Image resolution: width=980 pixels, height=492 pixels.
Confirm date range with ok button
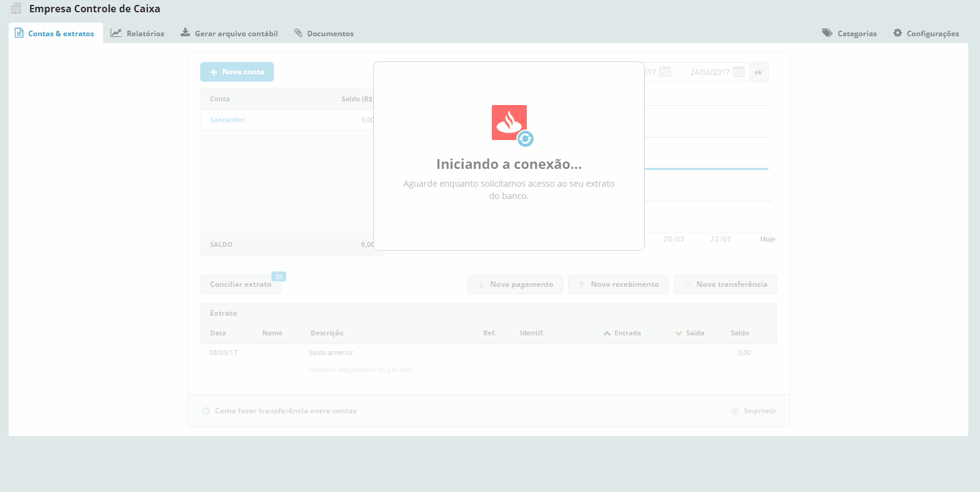tap(758, 72)
